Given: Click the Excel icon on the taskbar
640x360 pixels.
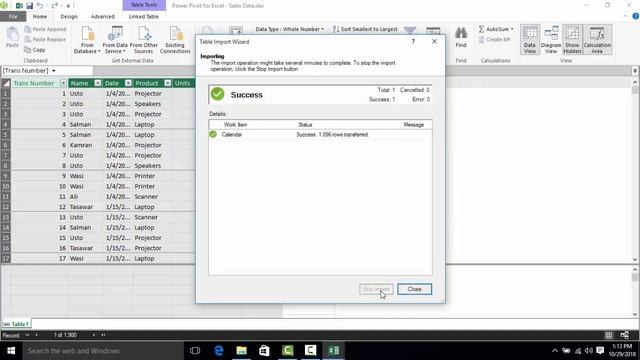Looking at the screenshot, I should pyautogui.click(x=333, y=351).
